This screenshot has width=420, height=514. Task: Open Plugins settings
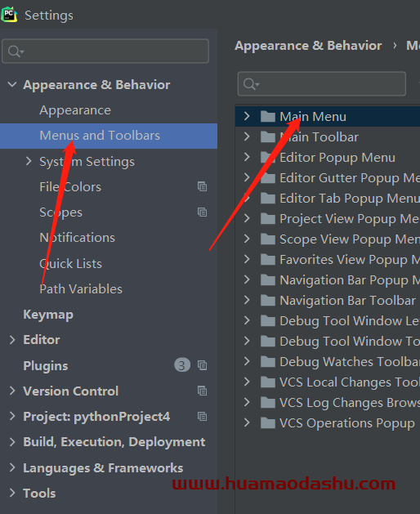(x=46, y=366)
